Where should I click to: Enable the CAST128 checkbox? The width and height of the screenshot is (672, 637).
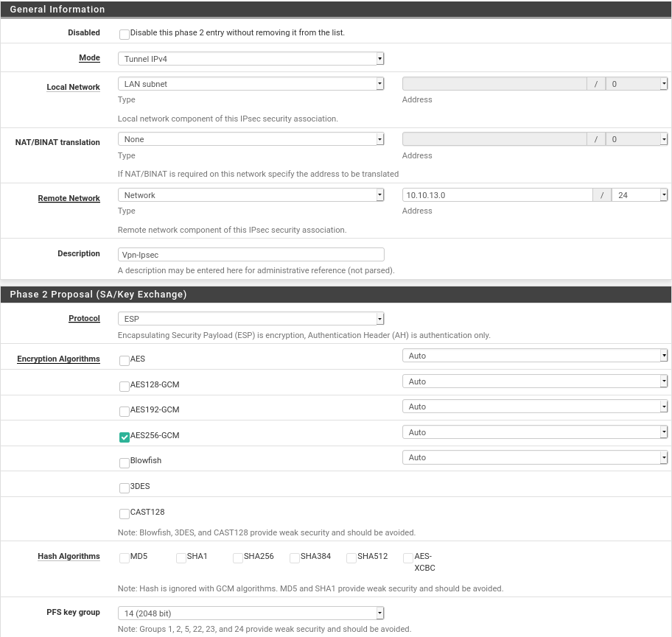[125, 513]
